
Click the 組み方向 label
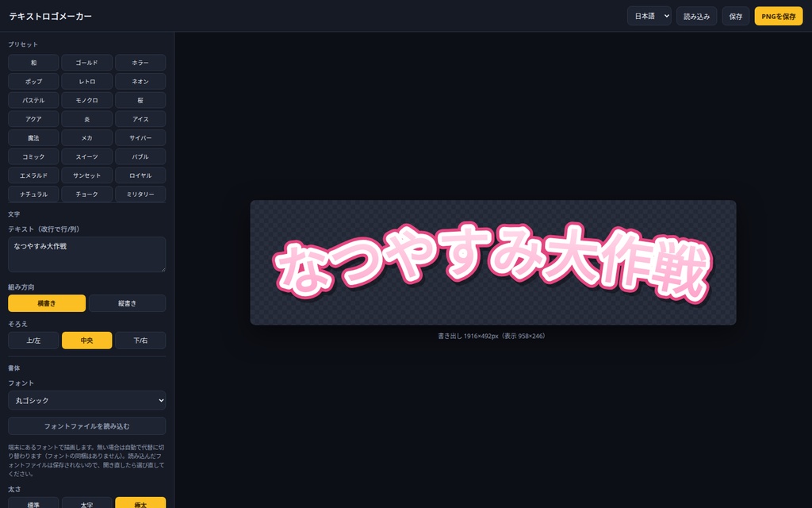click(x=21, y=287)
